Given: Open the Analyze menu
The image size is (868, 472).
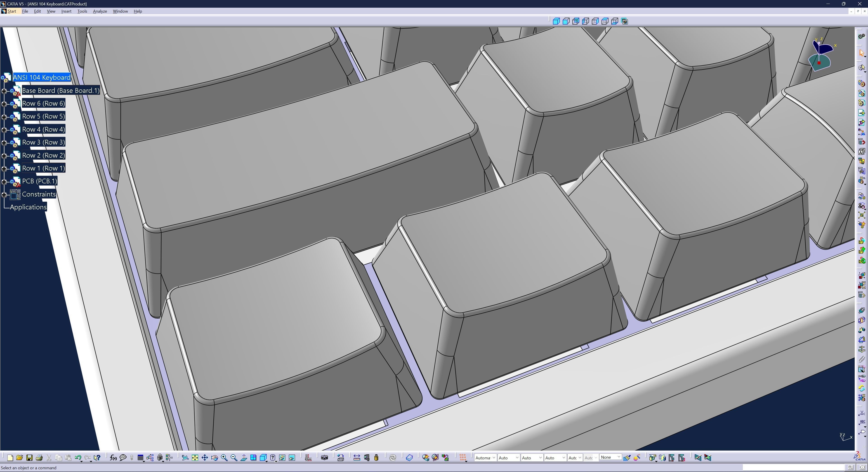Looking at the screenshot, I should [100, 11].
